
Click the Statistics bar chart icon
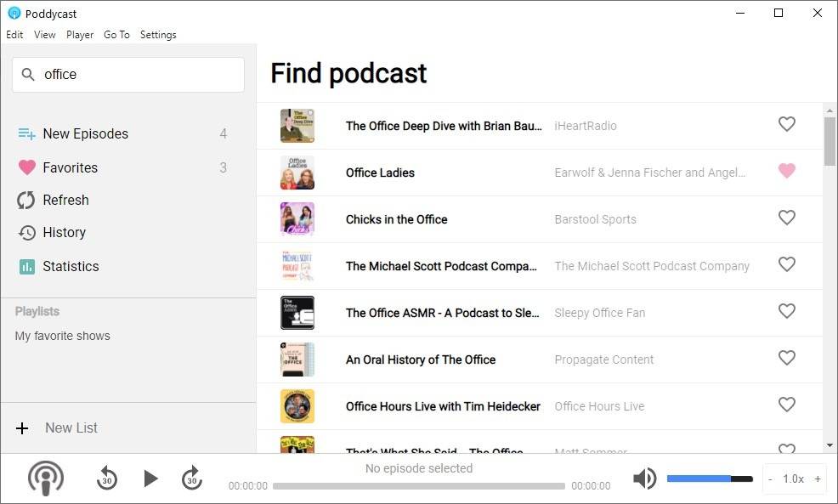click(x=26, y=266)
